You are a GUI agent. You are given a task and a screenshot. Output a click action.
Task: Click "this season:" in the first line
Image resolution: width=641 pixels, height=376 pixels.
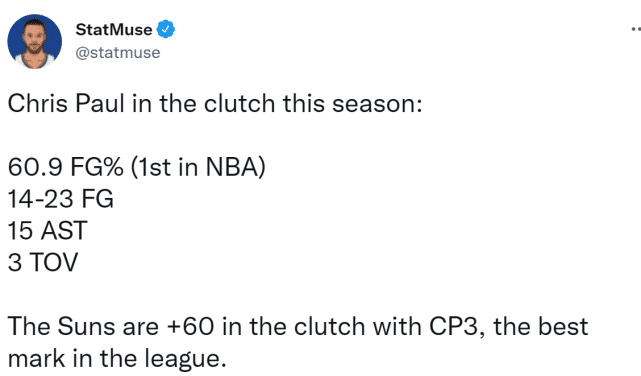(352, 103)
